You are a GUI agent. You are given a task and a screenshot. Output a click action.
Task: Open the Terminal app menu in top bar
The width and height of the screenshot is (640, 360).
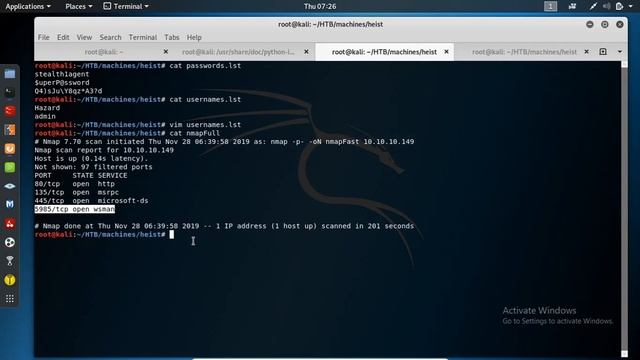[126, 6]
